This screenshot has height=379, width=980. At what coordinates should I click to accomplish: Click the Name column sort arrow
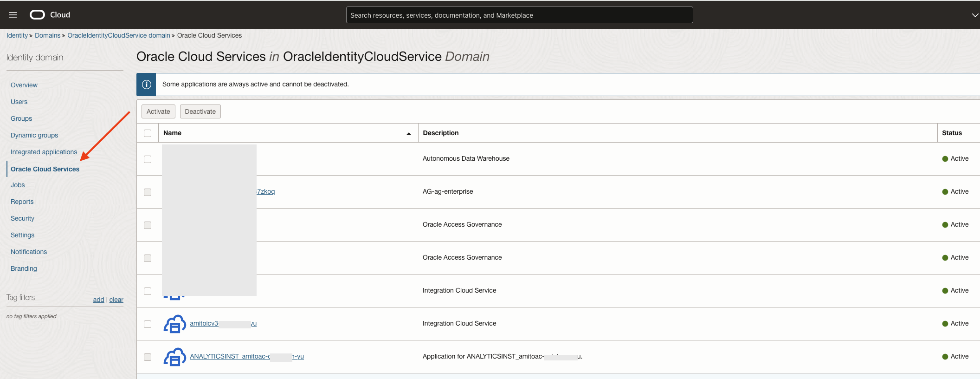(x=408, y=134)
